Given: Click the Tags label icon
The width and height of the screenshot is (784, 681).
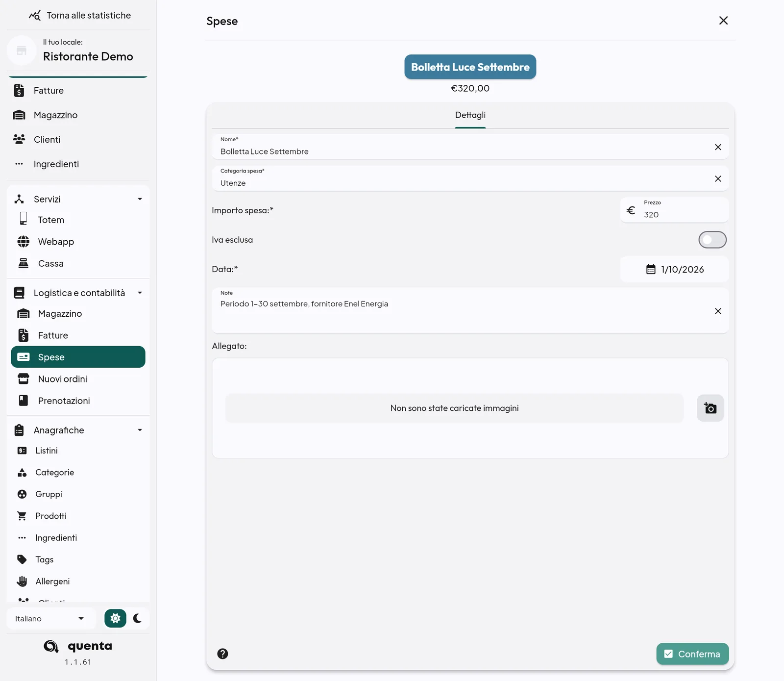Looking at the screenshot, I should click(22, 559).
